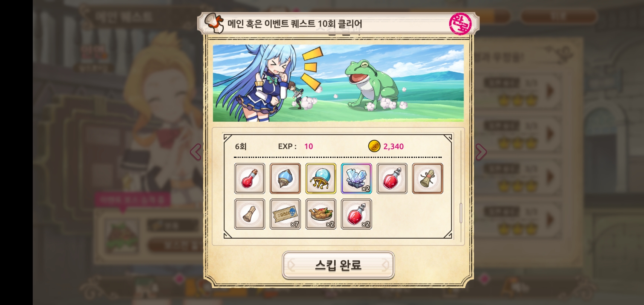Tap the red potion x2 reward
Viewport: 644px width, 305px height.
pos(356,214)
